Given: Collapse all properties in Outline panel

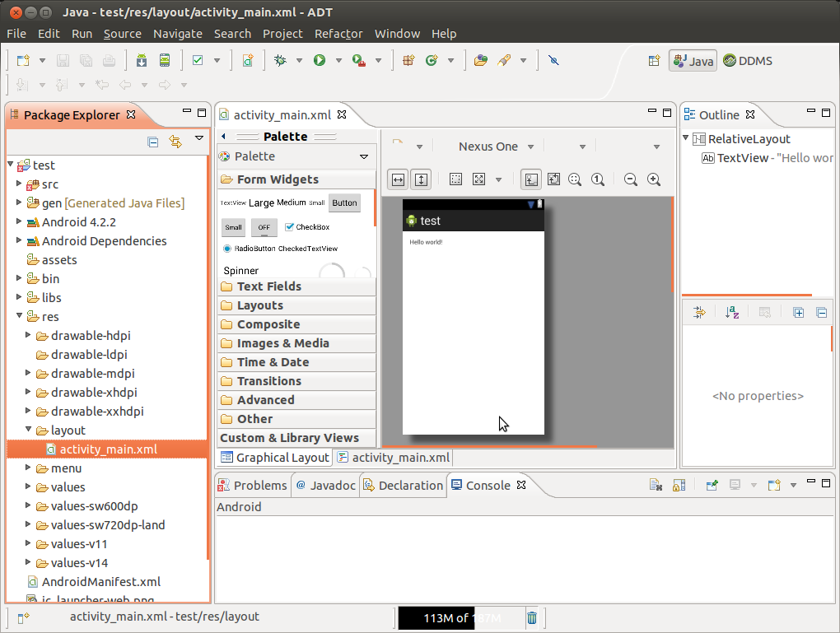Looking at the screenshot, I should [821, 313].
